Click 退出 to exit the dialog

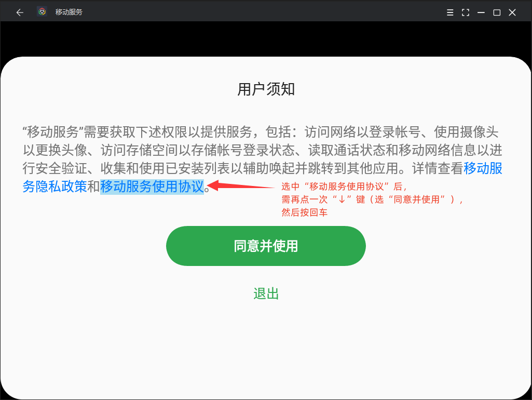coord(266,294)
